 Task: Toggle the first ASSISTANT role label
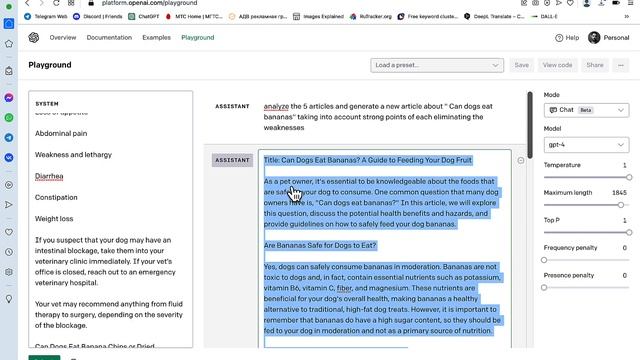[232, 107]
